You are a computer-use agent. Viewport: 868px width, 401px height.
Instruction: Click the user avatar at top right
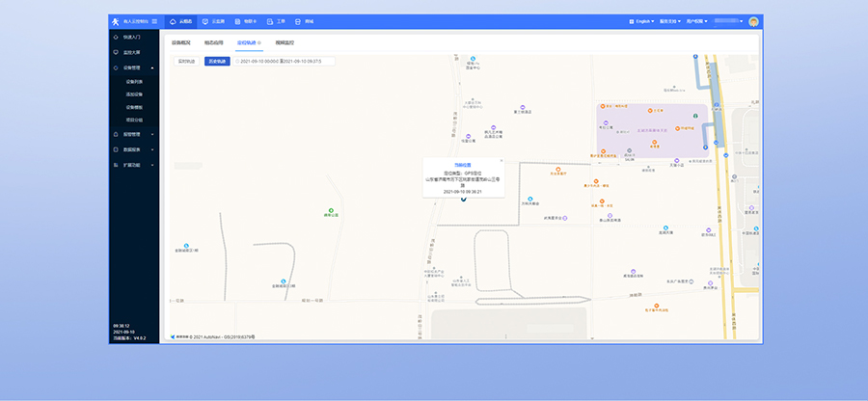[753, 21]
